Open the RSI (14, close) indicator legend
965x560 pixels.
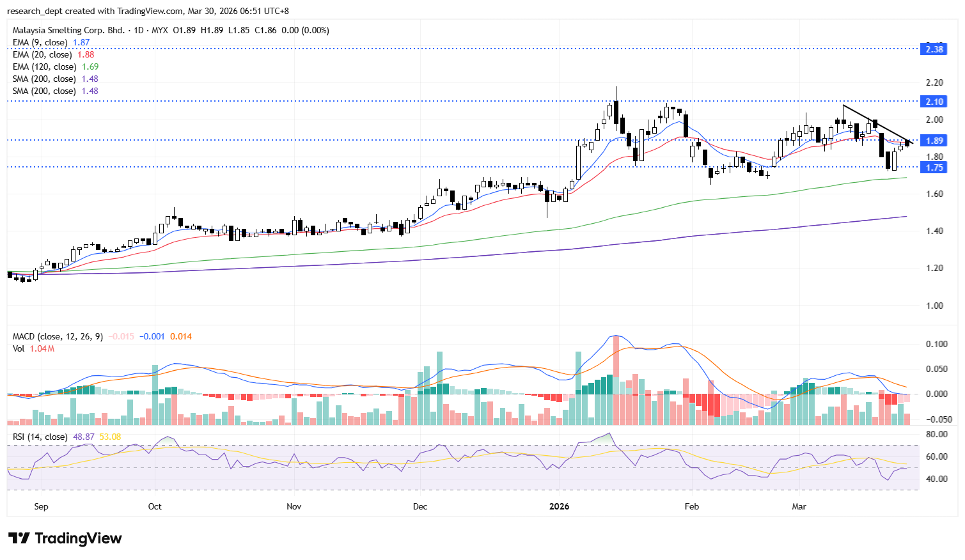click(40, 437)
